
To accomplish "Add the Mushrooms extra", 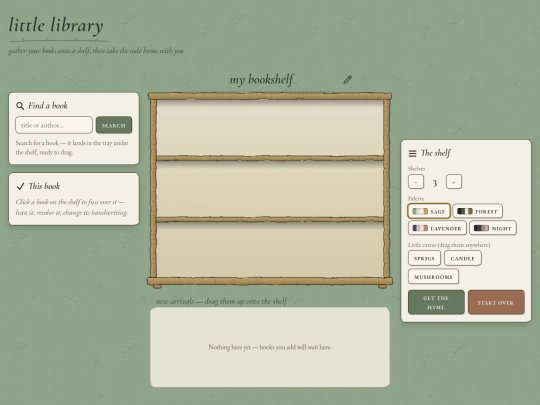I will point(433,277).
